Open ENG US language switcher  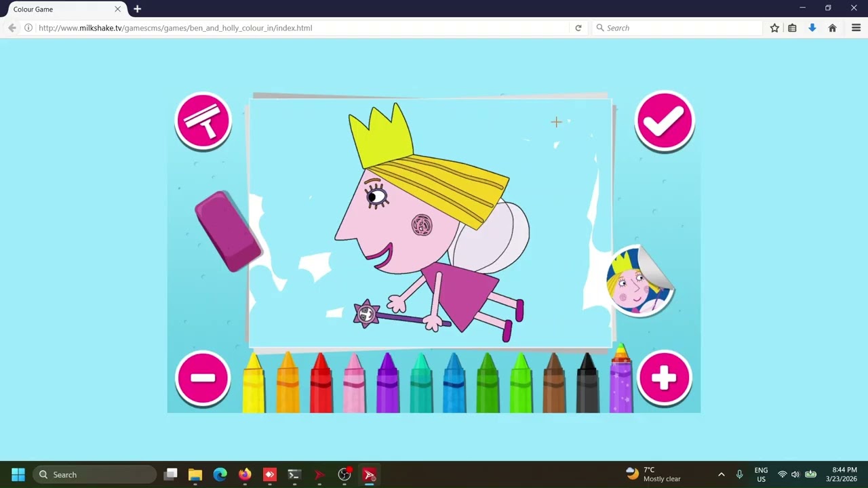point(761,474)
